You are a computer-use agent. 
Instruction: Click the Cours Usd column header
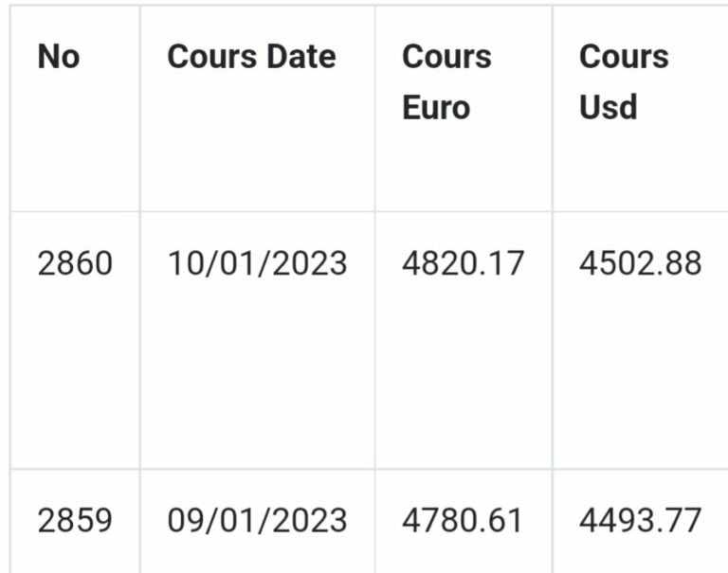coord(624,82)
